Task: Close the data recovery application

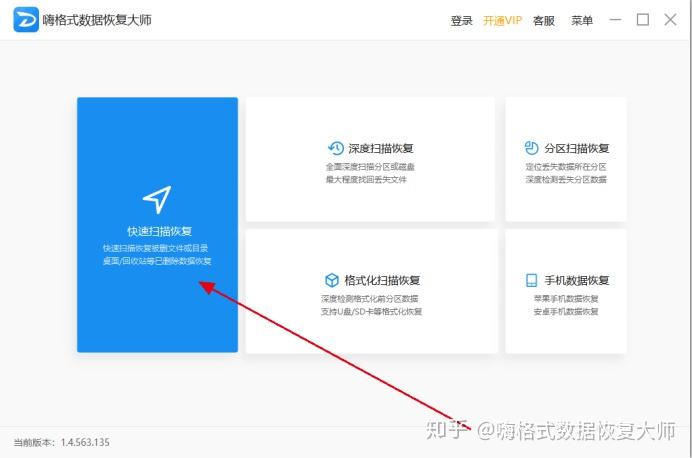Action: (x=670, y=20)
